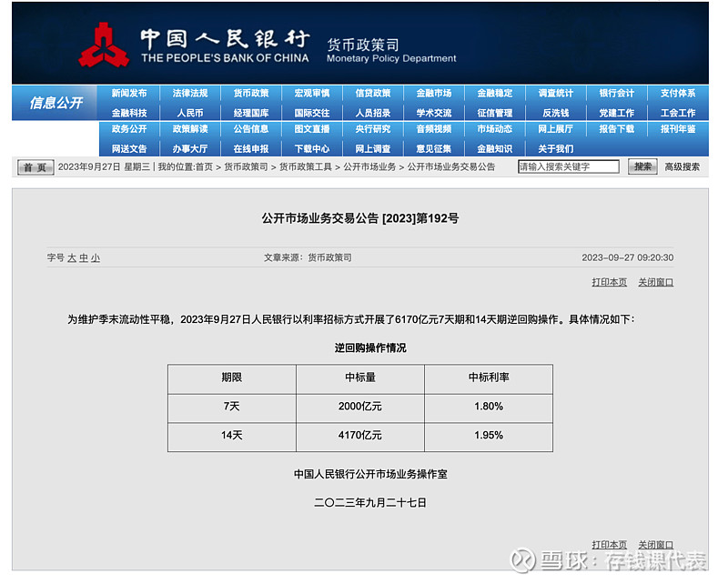Viewport: 728px width, 584px height.
Task: Open 政策解读 in second nav bar
Action: [x=190, y=128]
